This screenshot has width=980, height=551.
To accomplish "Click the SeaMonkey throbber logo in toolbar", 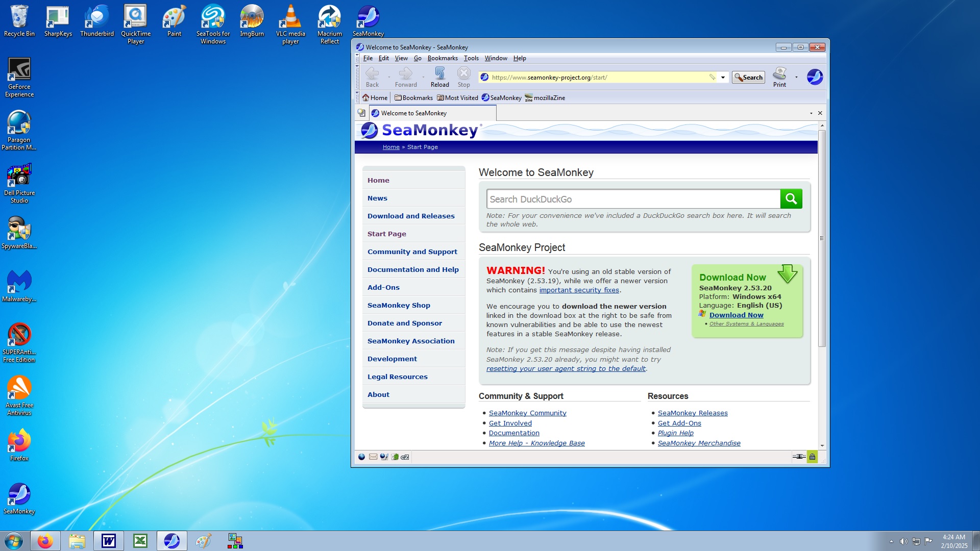I will [x=815, y=77].
